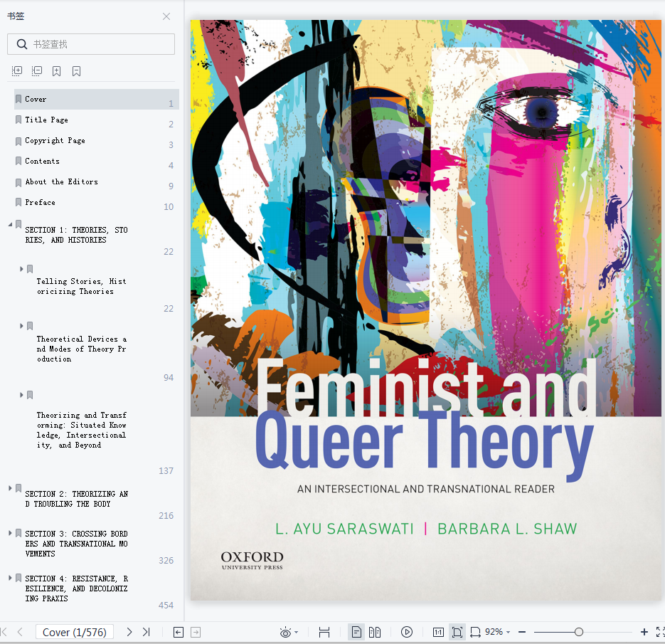Click the bookmark flag icon beside Contents
Image resolution: width=665 pixels, height=644 pixels.
[18, 161]
